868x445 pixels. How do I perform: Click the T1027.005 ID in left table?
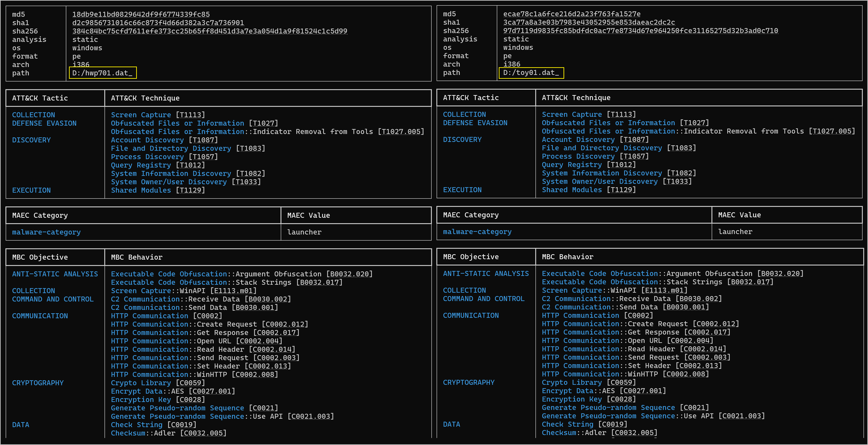tap(401, 132)
